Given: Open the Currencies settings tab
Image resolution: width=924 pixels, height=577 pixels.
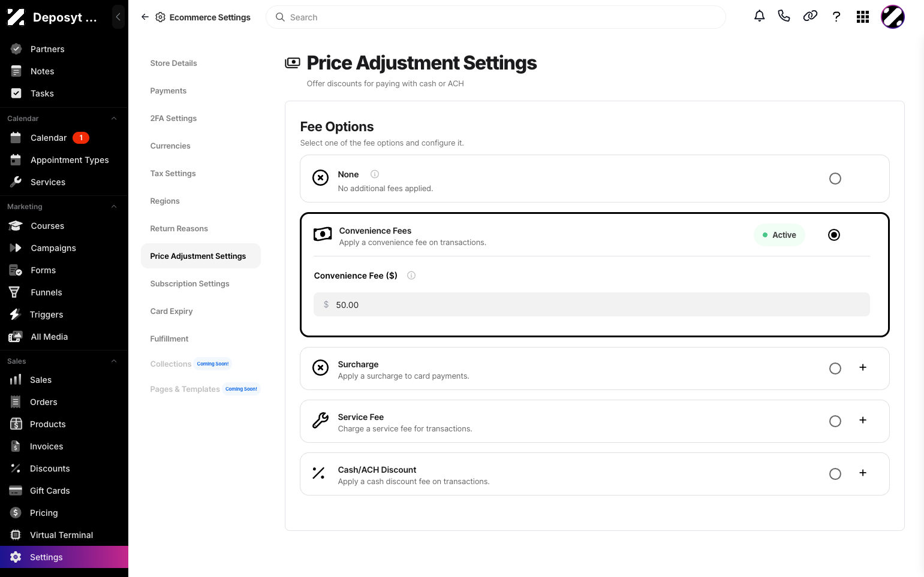Looking at the screenshot, I should [x=170, y=146].
